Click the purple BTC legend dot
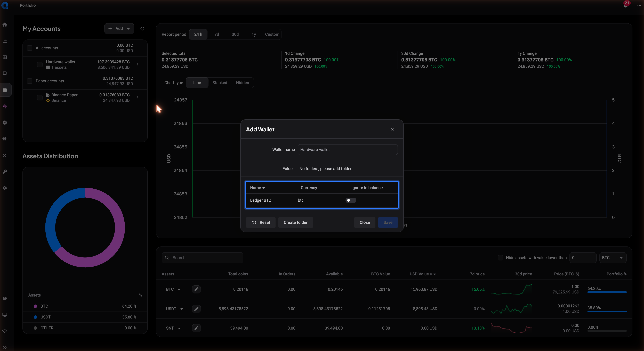644x351 pixels. tap(36, 306)
